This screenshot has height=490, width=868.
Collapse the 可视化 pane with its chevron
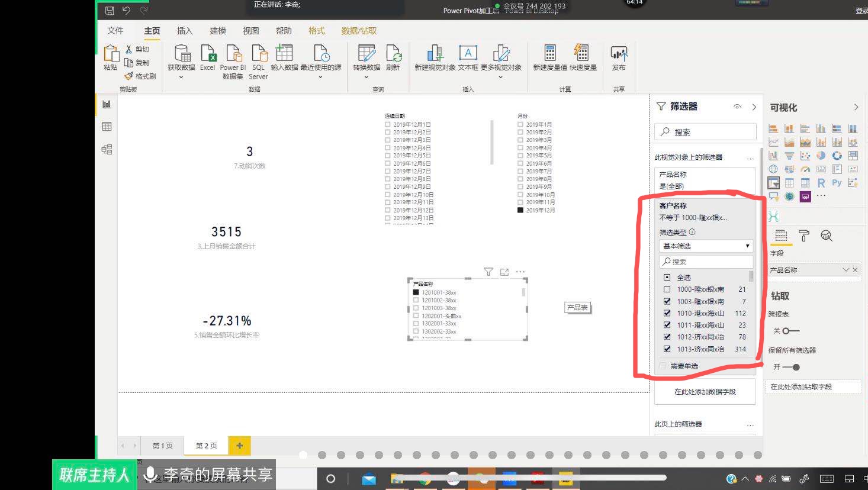[x=856, y=107]
